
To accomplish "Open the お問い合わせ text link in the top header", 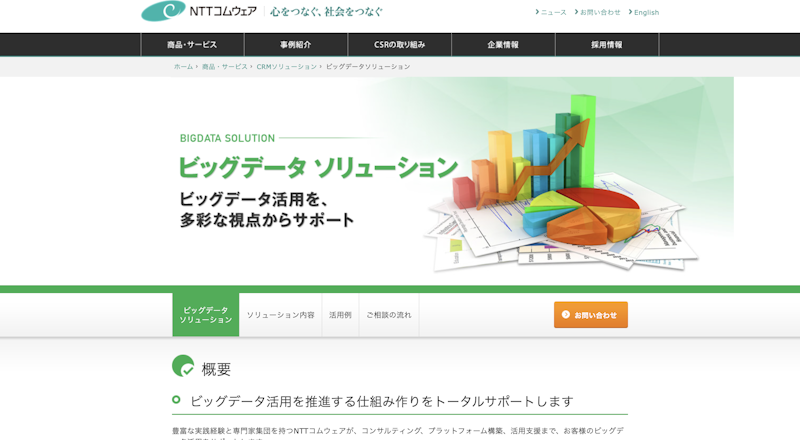I will pos(600,13).
